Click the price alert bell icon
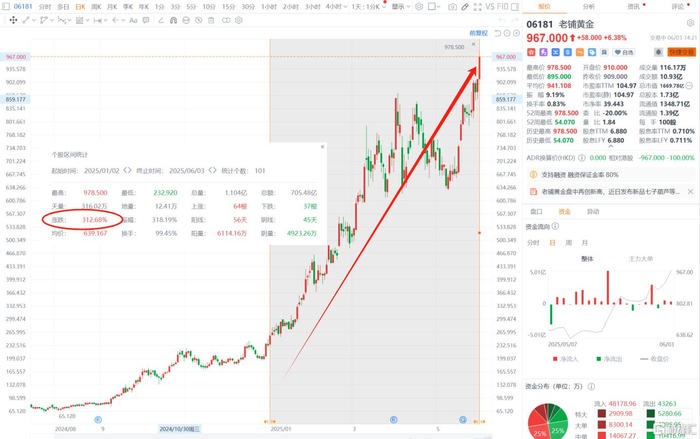700x439 pixels. [658, 52]
